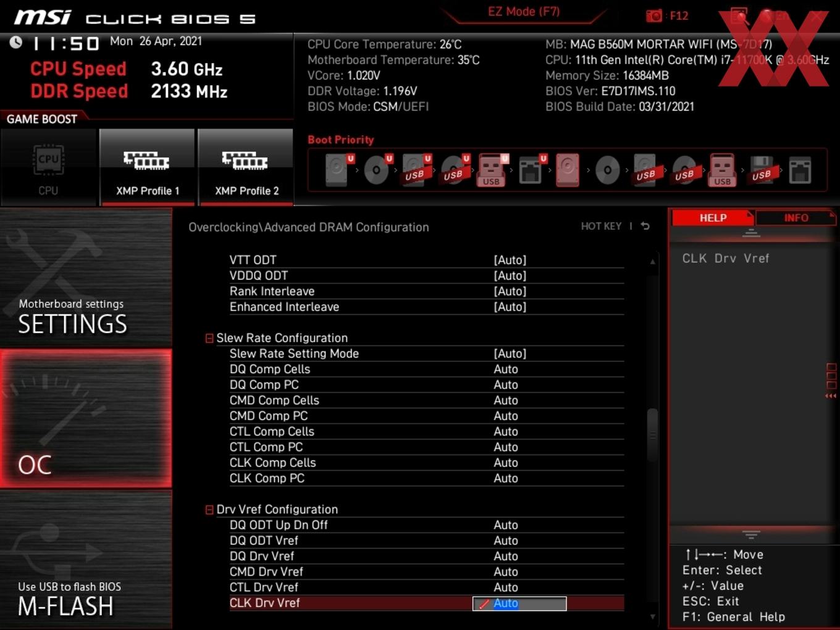Click the F12 screenshot camera icon
Screen dimensions: 840x630
(x=654, y=15)
